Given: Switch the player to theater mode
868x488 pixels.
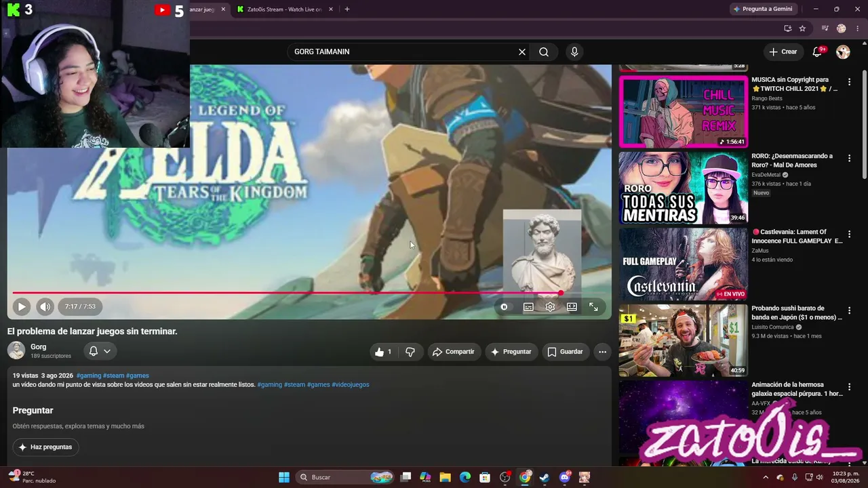Looking at the screenshot, I should pos(572,307).
